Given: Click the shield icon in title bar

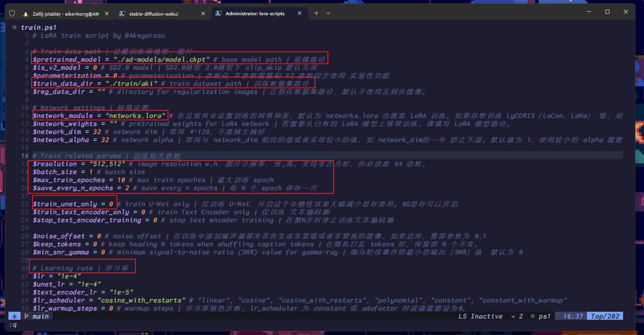Looking at the screenshot, I should 12,14.
